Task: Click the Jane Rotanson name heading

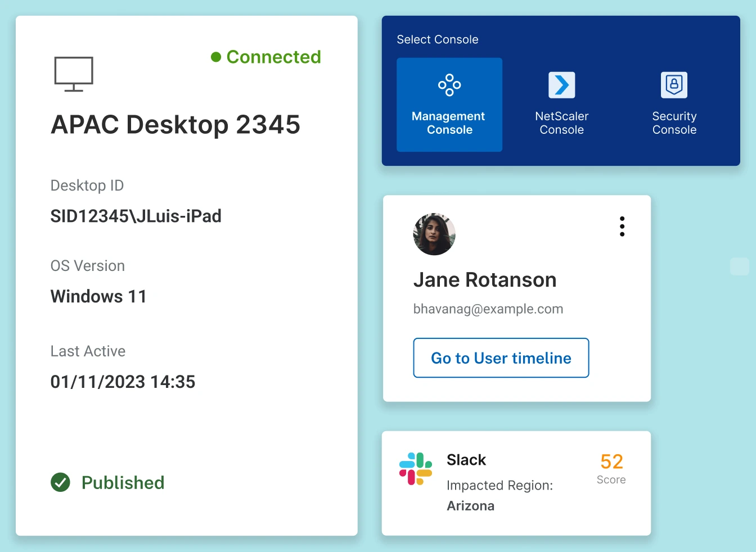Action: point(485,280)
